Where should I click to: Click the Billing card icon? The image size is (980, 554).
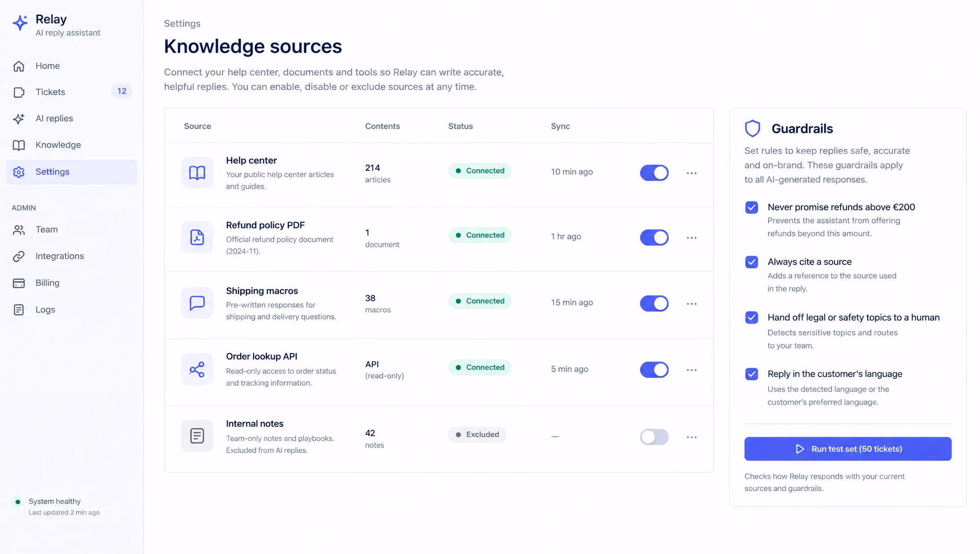pyautogui.click(x=19, y=283)
